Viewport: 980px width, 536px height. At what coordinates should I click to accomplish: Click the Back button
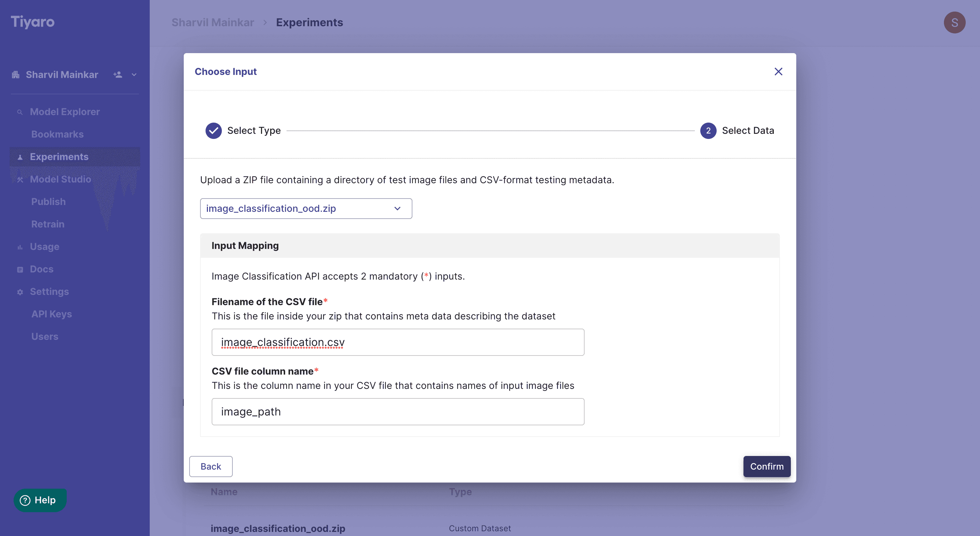tap(211, 466)
